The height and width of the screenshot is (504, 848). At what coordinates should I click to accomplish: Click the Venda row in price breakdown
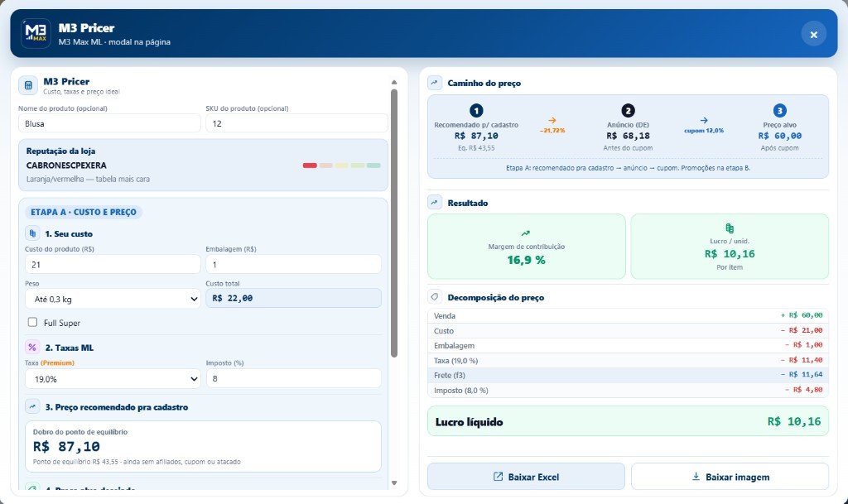pos(628,315)
